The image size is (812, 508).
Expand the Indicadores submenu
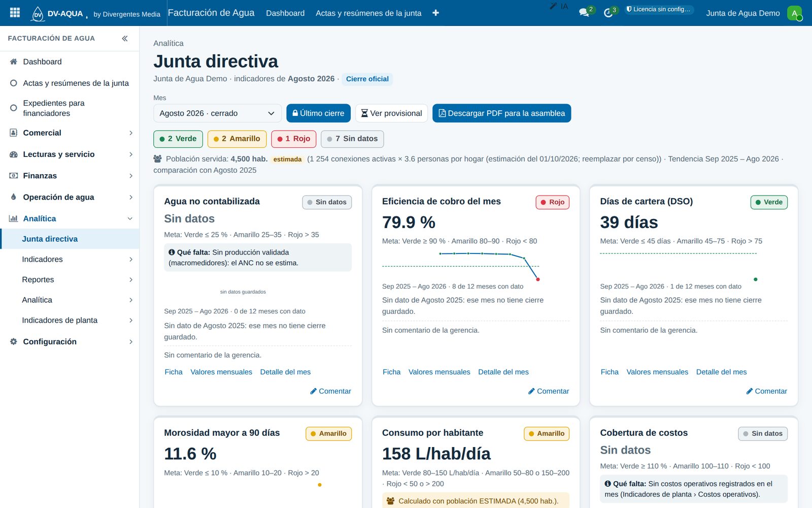pyautogui.click(x=130, y=259)
